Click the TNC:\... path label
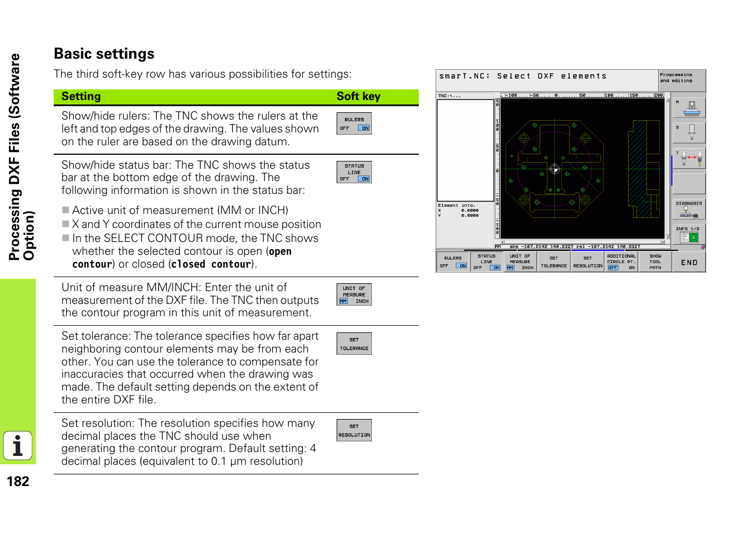Screen dimensions: 756x533 (x=450, y=96)
